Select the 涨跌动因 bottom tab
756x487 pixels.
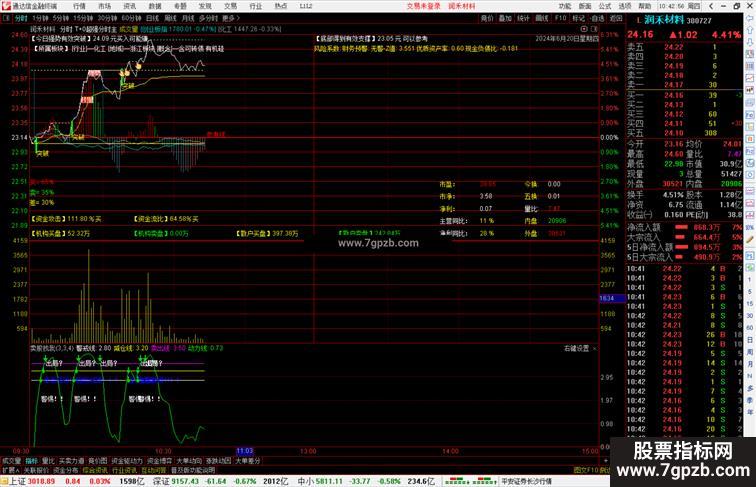[218, 461]
